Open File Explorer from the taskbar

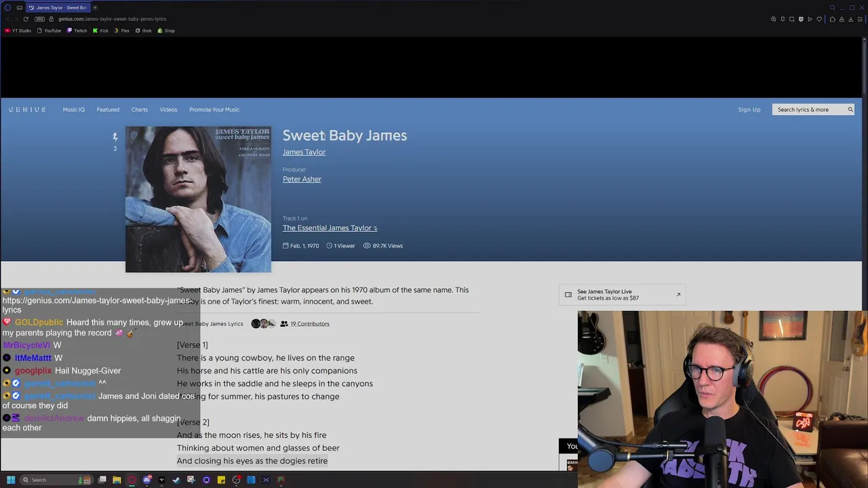coord(117,480)
